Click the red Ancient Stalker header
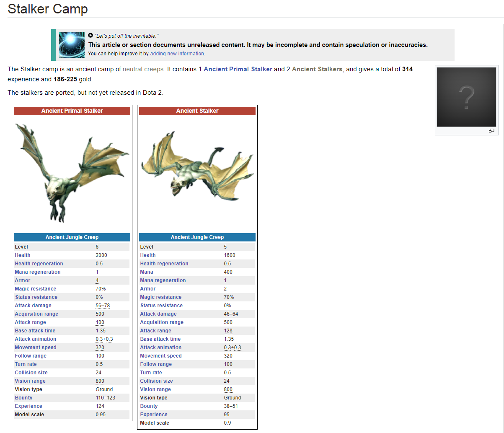The width and height of the screenshot is (504, 433). pos(197,111)
